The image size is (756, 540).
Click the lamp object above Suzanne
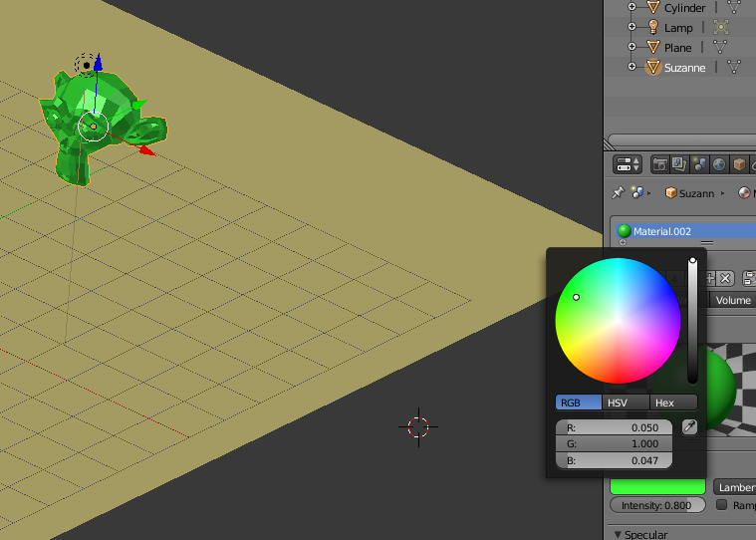[86, 65]
